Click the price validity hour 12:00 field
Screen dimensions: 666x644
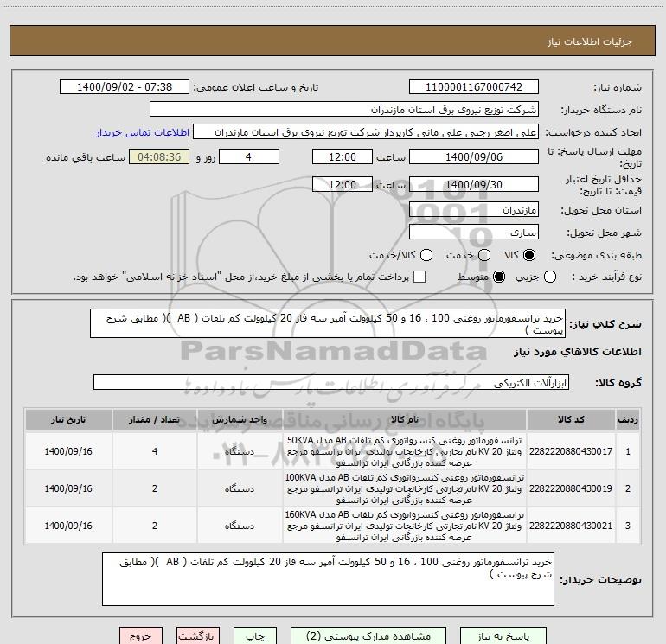(343, 184)
